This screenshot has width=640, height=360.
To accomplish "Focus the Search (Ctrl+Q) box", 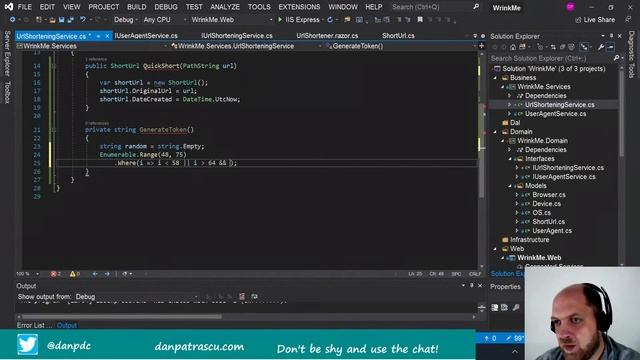I will click(431, 7).
